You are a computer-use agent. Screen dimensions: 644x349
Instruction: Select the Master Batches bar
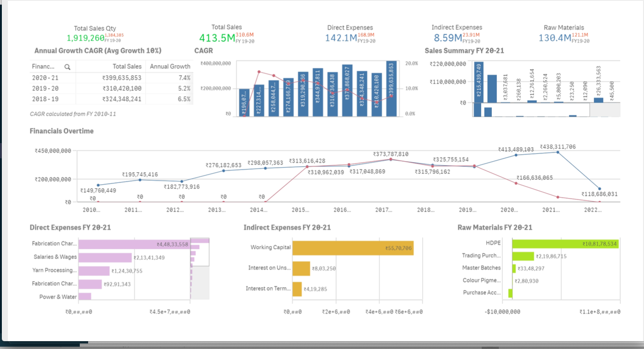[x=514, y=268]
